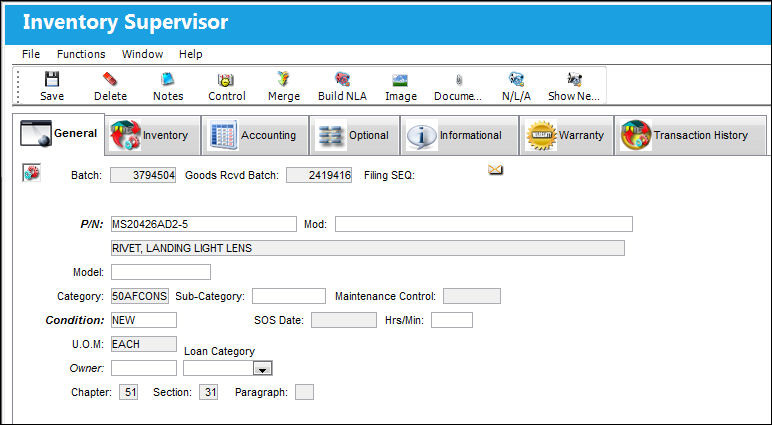Click the gears icon beside Batch
772x425 pixels.
coord(32,173)
